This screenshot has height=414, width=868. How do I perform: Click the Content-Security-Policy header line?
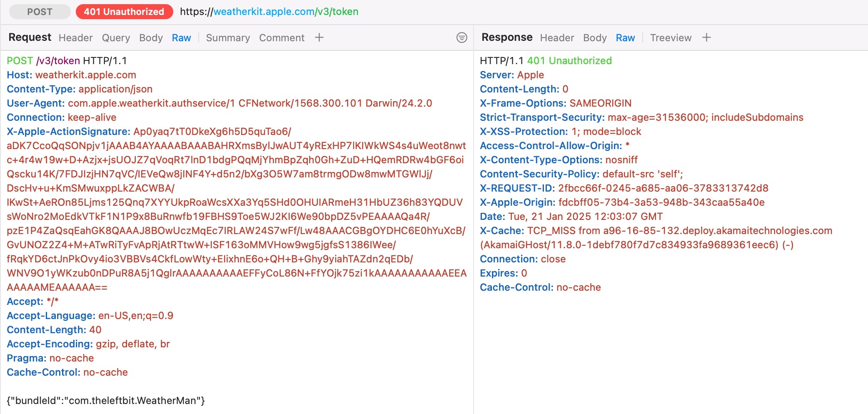[x=581, y=174]
